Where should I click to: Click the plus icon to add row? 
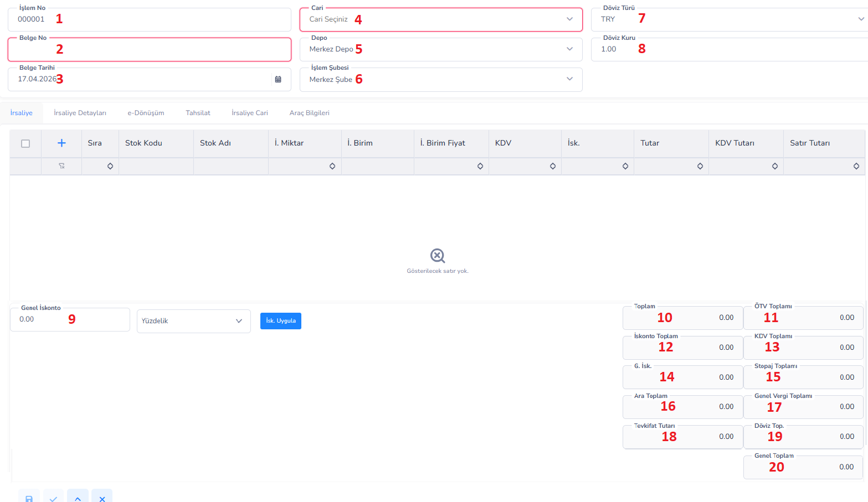click(61, 143)
